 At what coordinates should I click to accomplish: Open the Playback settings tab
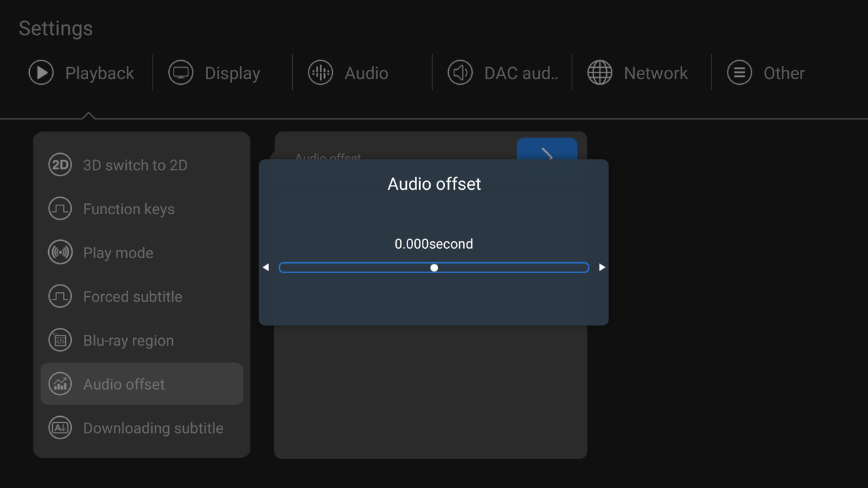[x=81, y=73]
